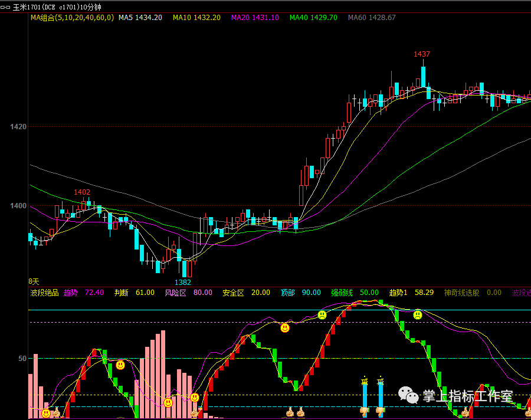The height and width of the screenshot is (420, 531).
Task: Select the MA40 1429.70 legend entry
Action: click(x=313, y=18)
